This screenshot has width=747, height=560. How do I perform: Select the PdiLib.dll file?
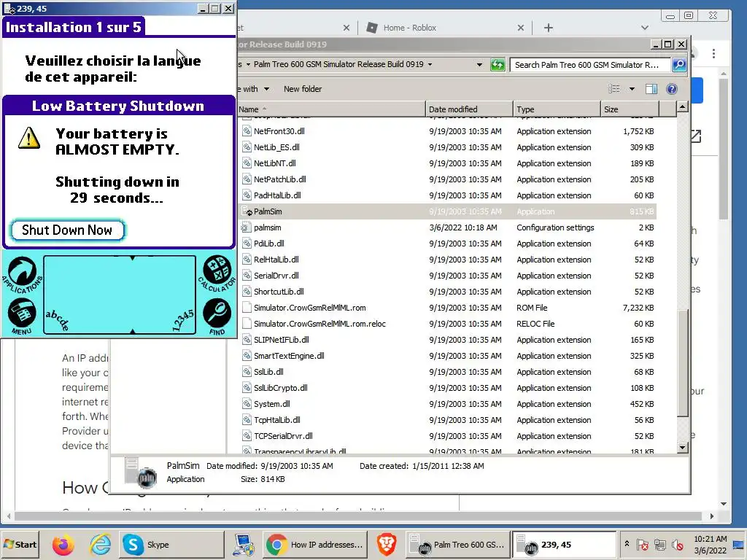(x=268, y=244)
